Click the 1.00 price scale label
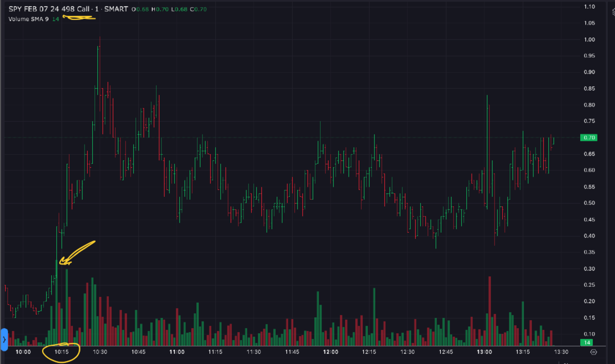 point(589,39)
